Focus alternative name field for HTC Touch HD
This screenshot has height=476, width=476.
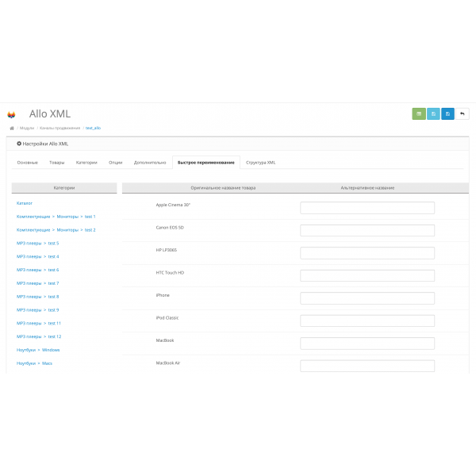click(367, 275)
